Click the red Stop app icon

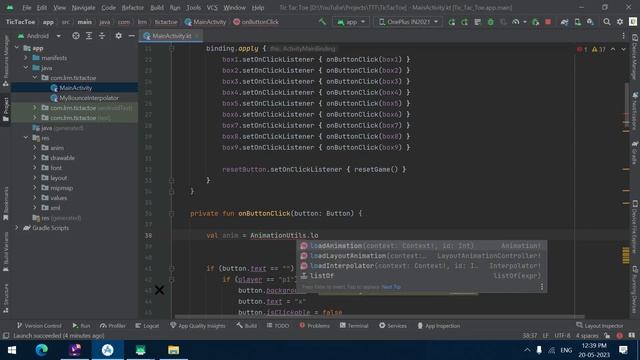[548, 22]
